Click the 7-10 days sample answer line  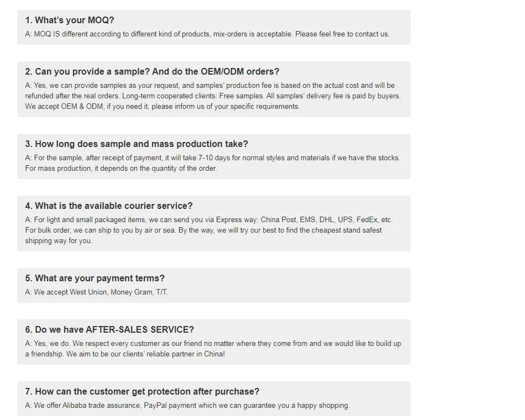point(213,158)
